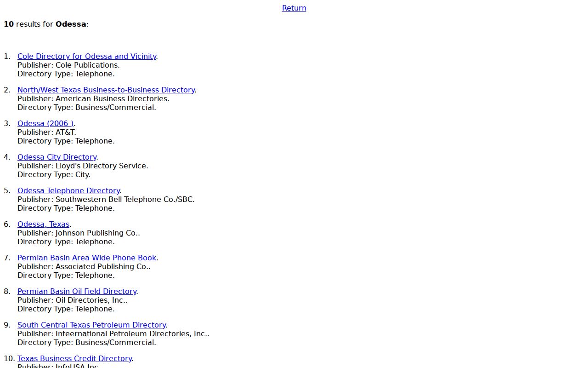The image size is (588, 368).
Task: Open Cole Directory for Odessa and Vicinity
Action: click(87, 56)
